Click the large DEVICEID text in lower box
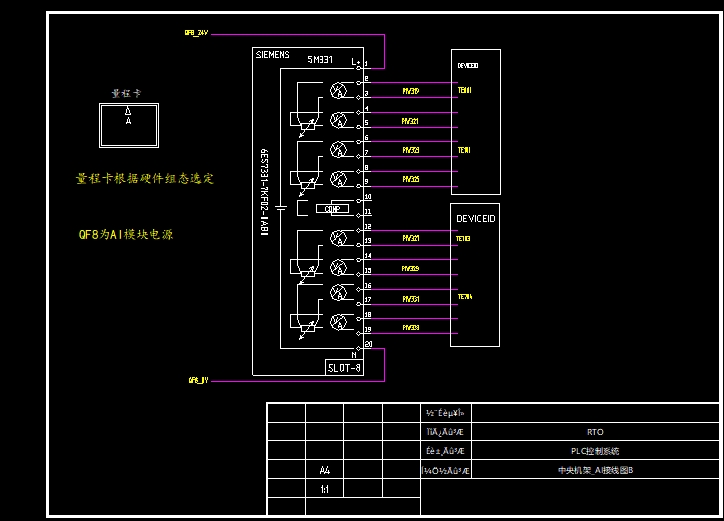The width and height of the screenshot is (724, 521). pos(476,218)
